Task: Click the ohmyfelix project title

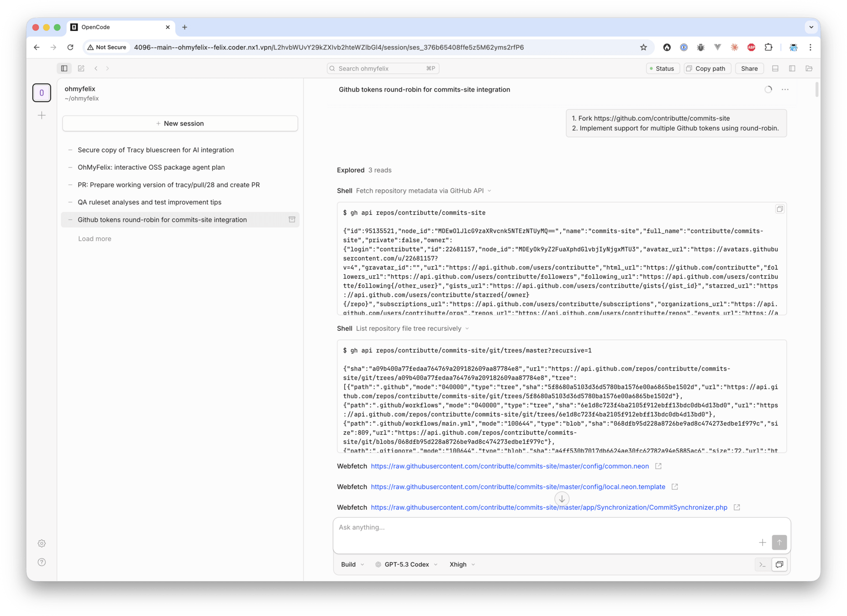Action: [x=80, y=89]
